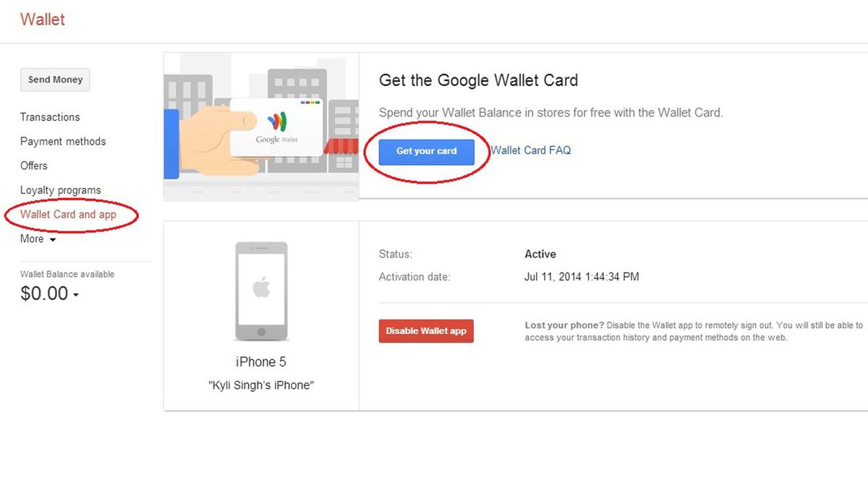View Loyalty programs
868x488 pixels.
coord(60,189)
